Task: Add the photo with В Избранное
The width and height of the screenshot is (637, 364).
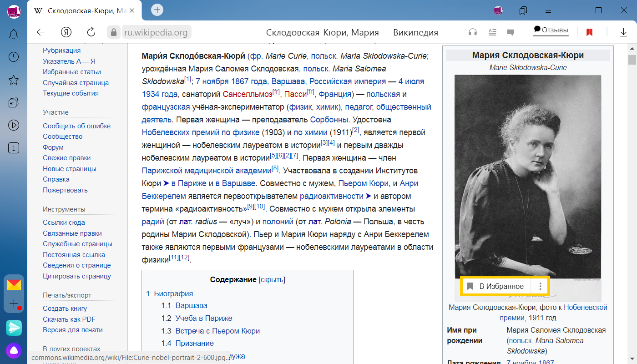Action: click(x=495, y=287)
